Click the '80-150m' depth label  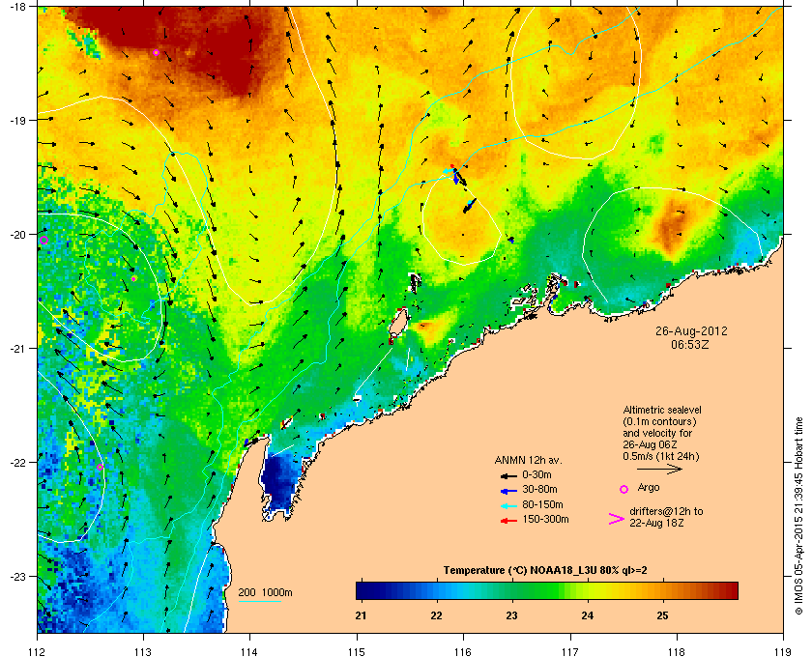pyautogui.click(x=542, y=504)
